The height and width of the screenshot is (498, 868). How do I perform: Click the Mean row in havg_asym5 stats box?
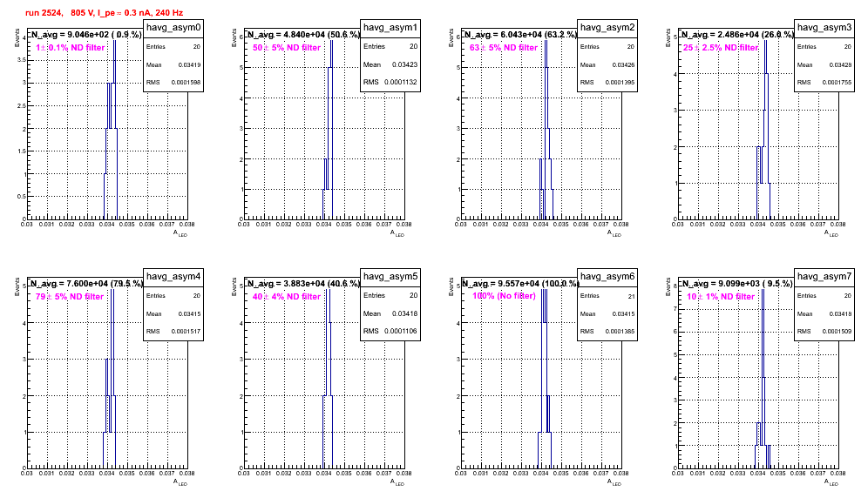click(390, 313)
